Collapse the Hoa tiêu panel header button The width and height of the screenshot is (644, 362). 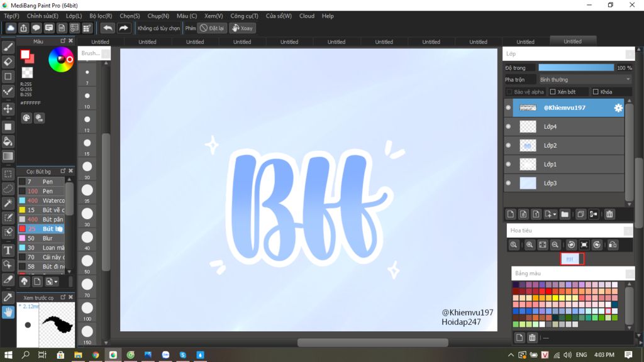[x=628, y=231]
